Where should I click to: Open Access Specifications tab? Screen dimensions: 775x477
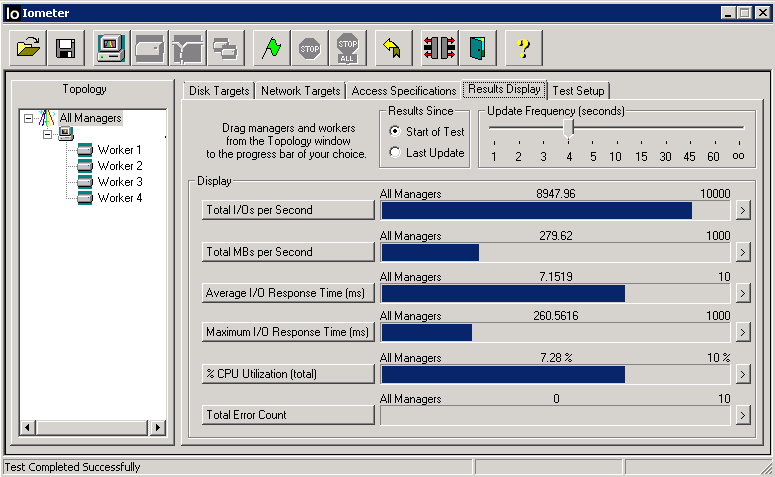(404, 91)
